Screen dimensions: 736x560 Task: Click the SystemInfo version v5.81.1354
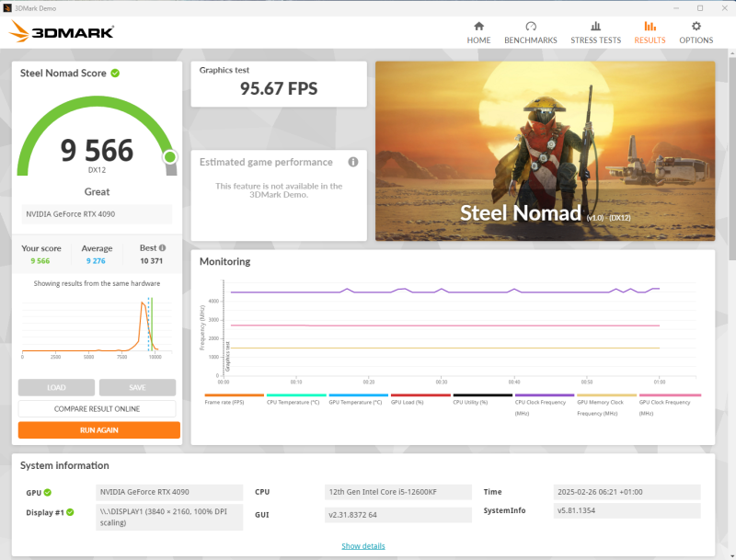click(627, 510)
